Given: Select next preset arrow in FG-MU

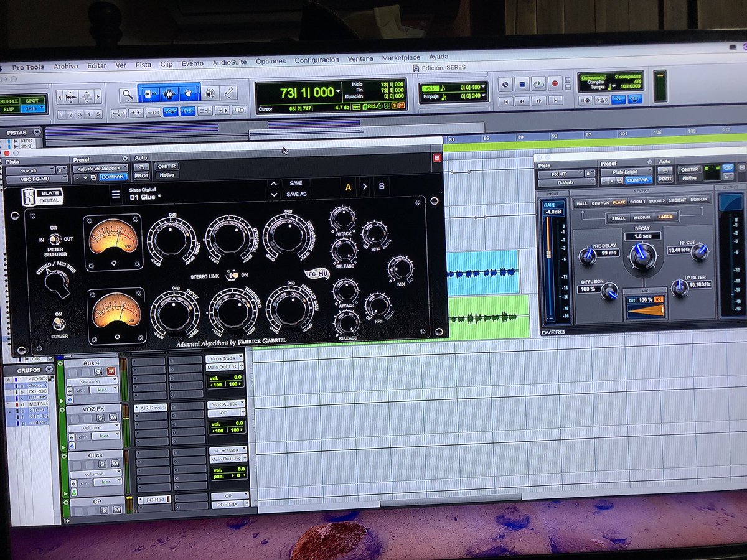Looking at the screenshot, I should click(273, 195).
